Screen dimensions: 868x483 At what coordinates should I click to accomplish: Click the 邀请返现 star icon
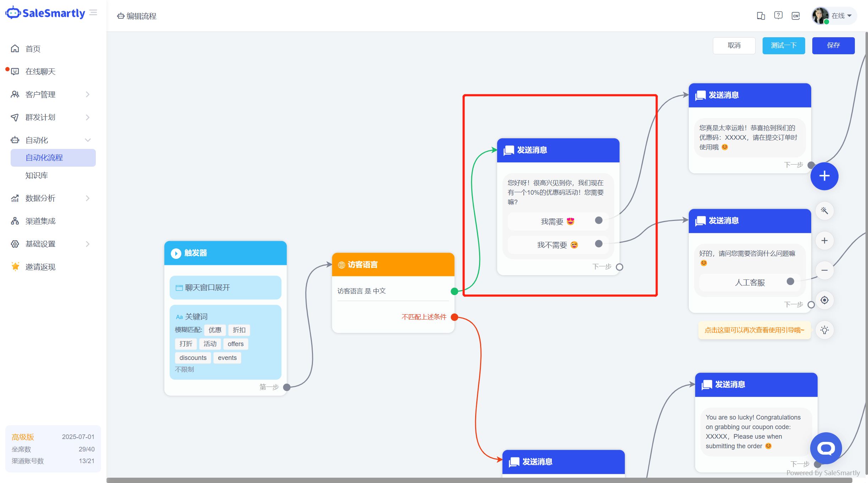point(15,266)
